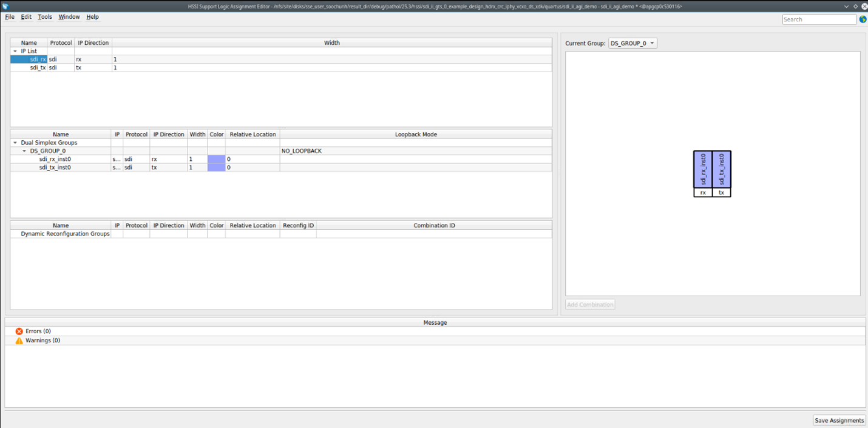This screenshot has height=428, width=868.
Task: Select the sdi_tx row in IP List
Action: point(281,67)
